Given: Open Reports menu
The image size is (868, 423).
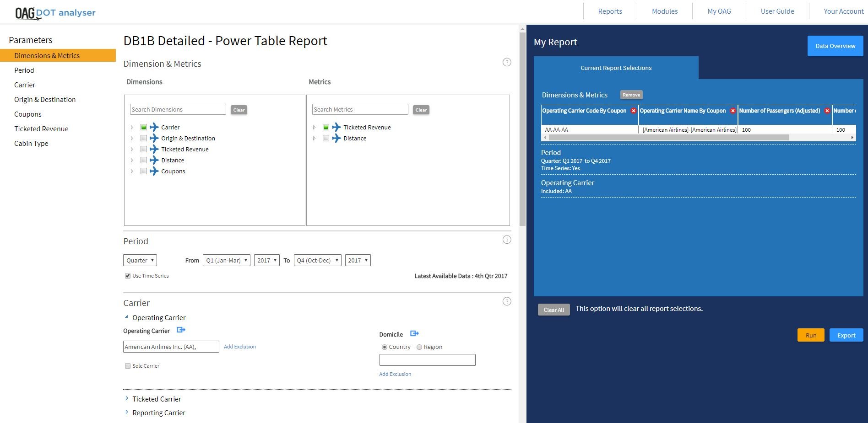Looking at the screenshot, I should click(610, 11).
